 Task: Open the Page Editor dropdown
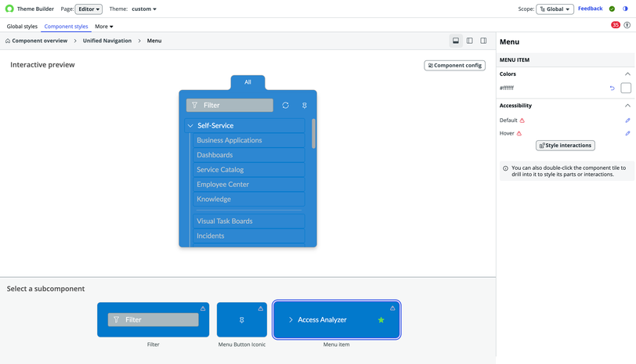(89, 9)
